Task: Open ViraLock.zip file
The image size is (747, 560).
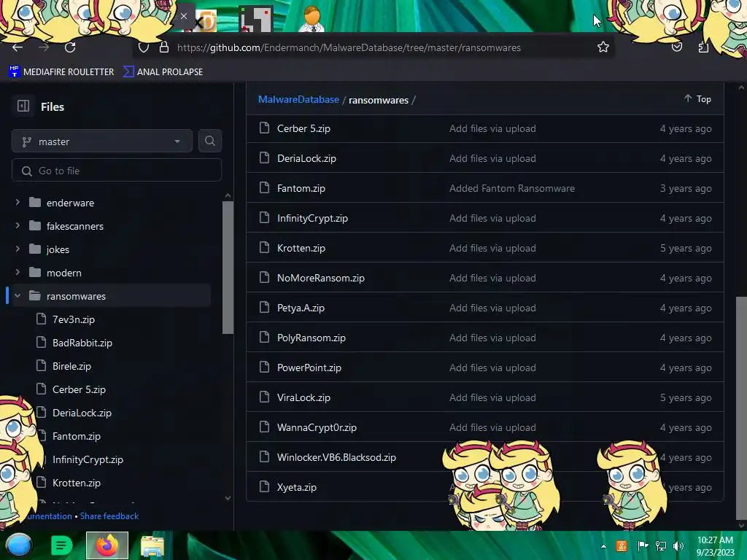Action: 303,397
